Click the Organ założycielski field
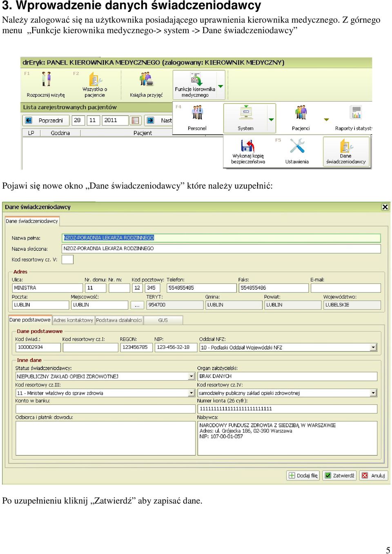The height and width of the screenshot is (554, 392). coord(287,376)
